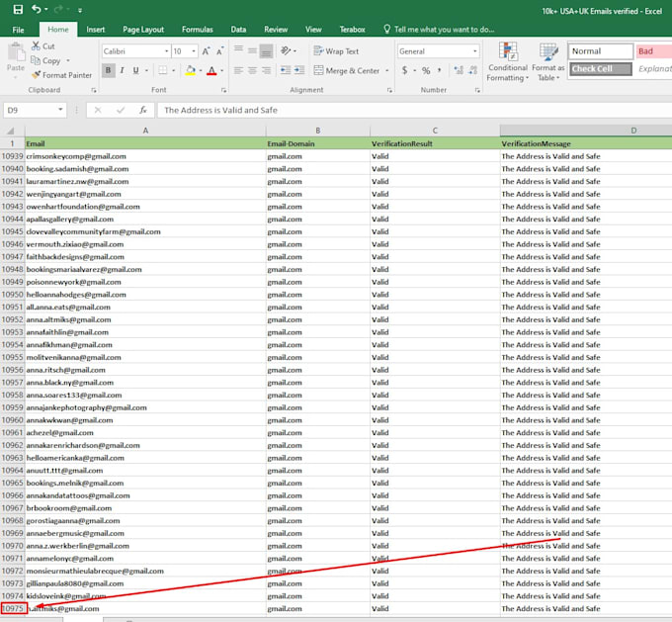The width and height of the screenshot is (672, 622).
Task: Click the Save icon in title bar
Action: tap(18, 10)
